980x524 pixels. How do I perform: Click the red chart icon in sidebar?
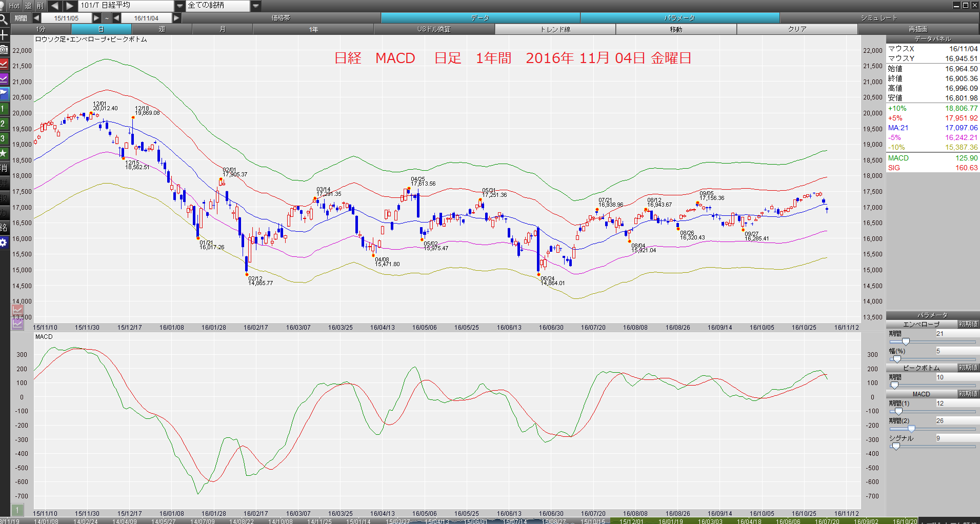point(4,64)
